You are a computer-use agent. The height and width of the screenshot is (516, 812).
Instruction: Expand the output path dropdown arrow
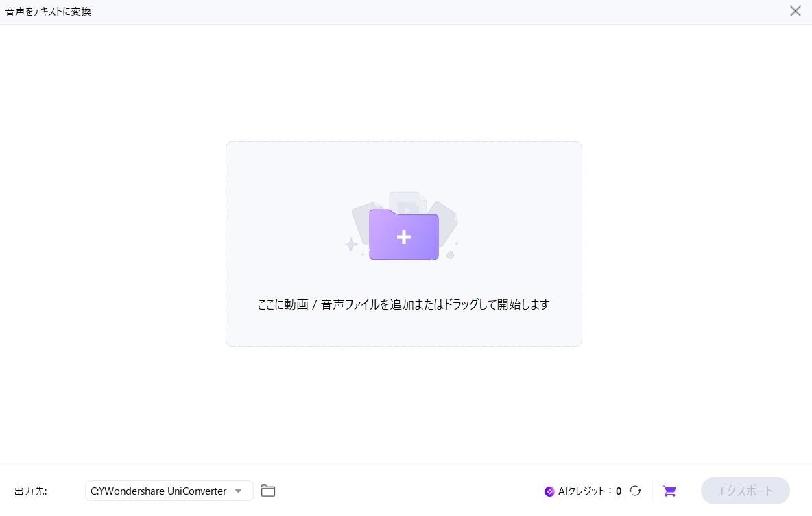tap(239, 491)
